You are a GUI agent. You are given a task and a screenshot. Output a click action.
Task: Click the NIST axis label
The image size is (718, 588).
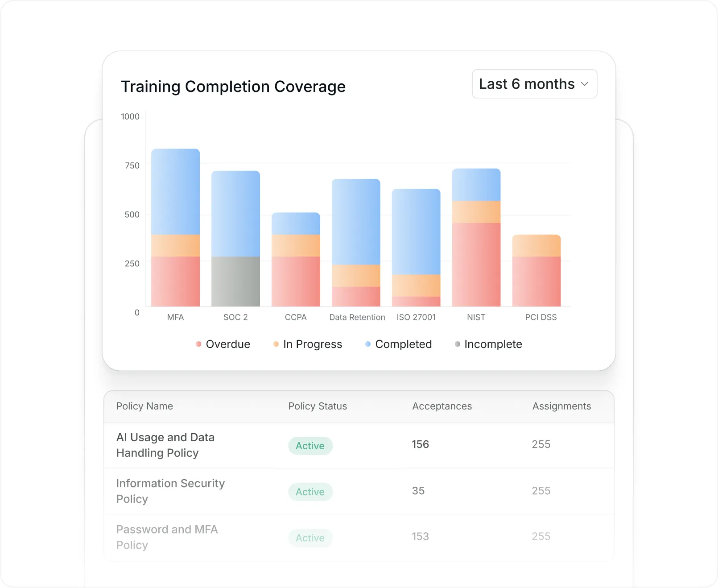[476, 317]
